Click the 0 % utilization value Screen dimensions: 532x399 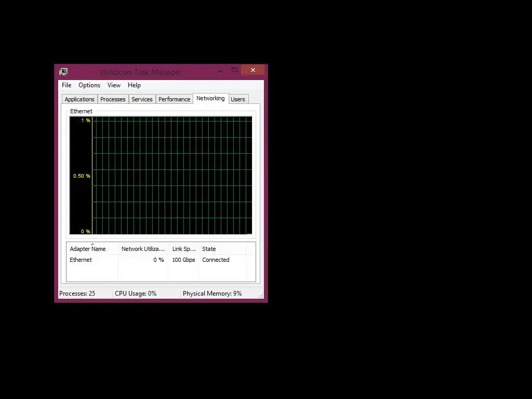coord(158,260)
